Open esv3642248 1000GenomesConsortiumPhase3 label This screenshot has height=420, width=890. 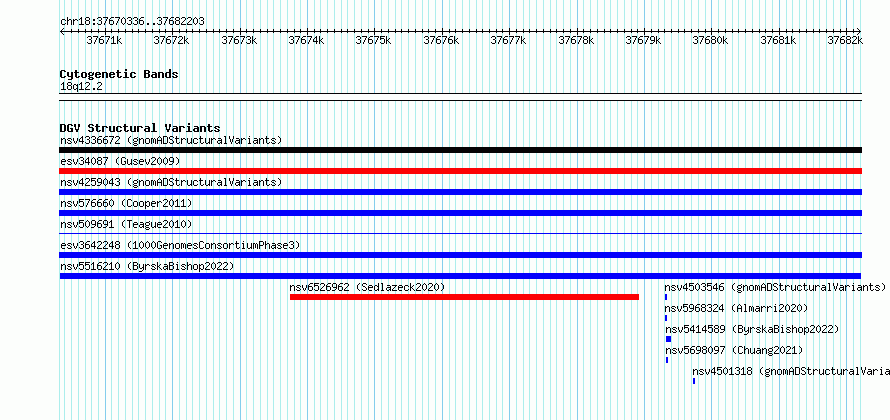pyautogui.click(x=180, y=245)
